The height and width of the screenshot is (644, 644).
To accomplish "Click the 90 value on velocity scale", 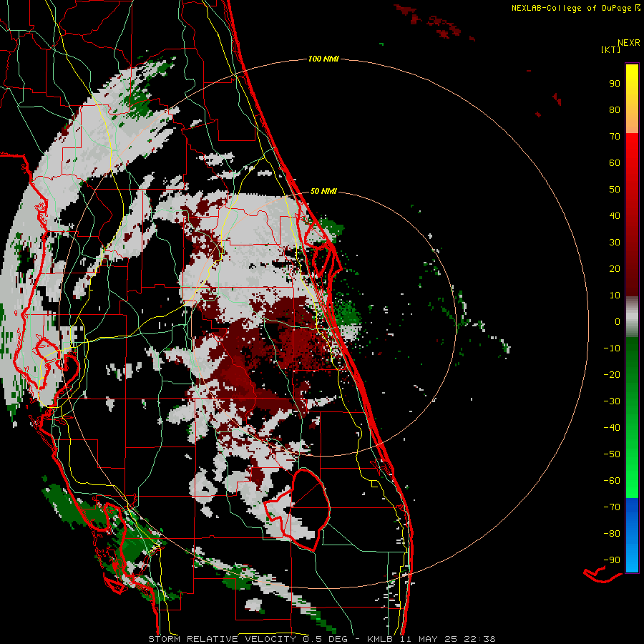I will pyautogui.click(x=615, y=84).
